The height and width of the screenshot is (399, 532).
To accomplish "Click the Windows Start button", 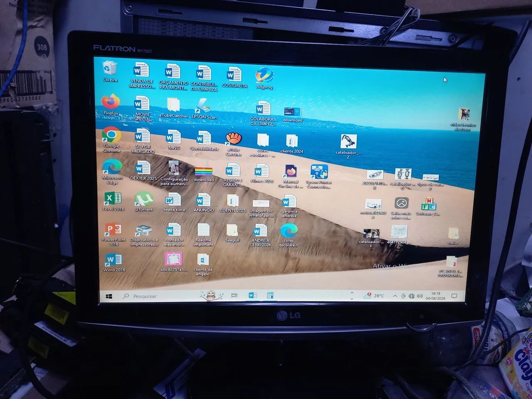I will [109, 296].
